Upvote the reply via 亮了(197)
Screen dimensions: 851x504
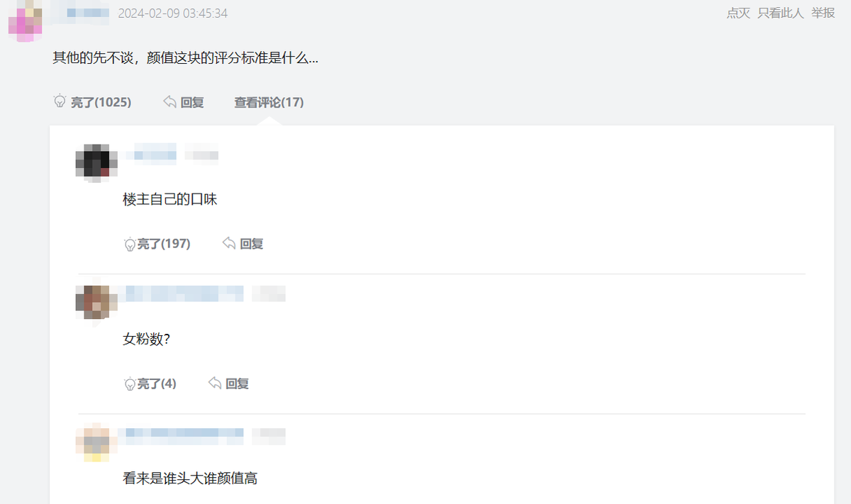pos(164,244)
